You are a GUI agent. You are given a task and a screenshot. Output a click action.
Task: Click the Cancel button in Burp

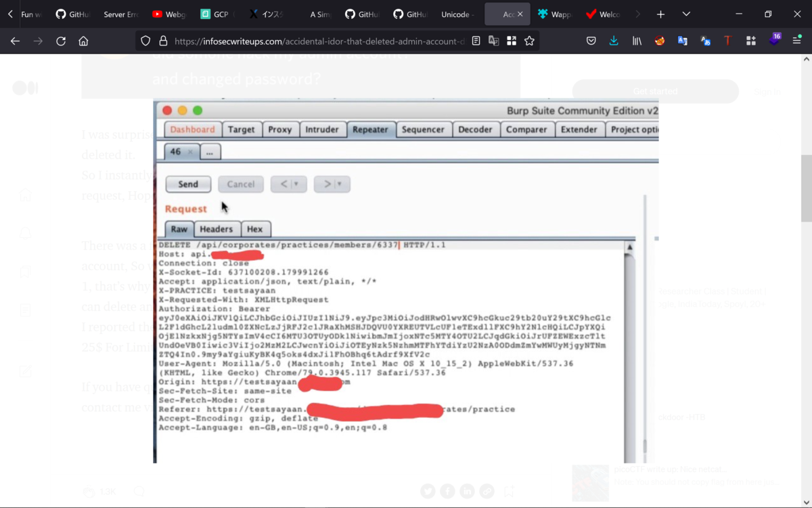(241, 184)
